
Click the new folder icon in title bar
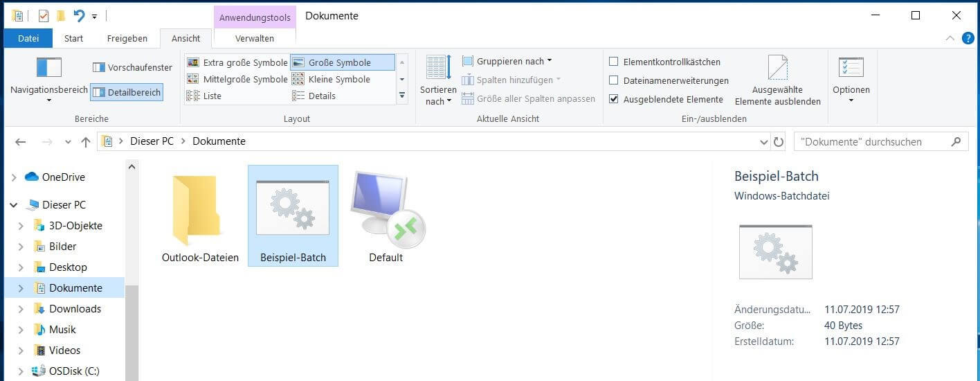(61, 15)
